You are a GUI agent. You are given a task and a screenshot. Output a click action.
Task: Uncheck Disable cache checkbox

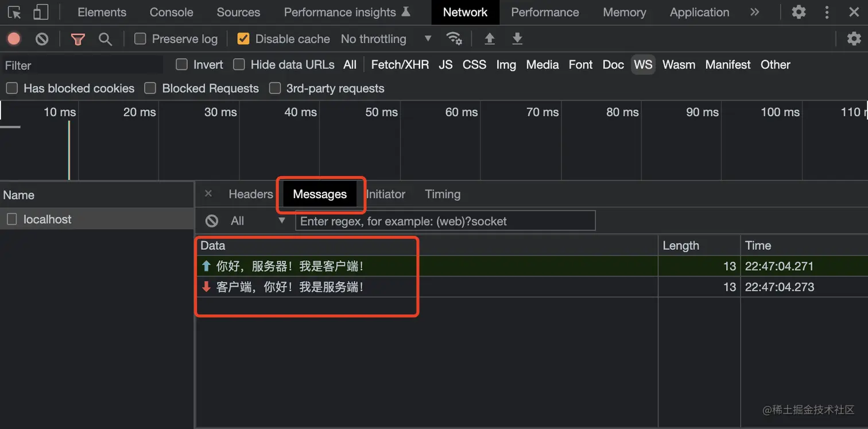(243, 38)
